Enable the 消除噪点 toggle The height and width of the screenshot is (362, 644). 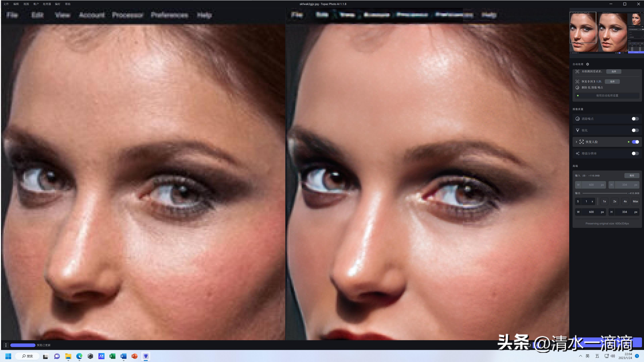(x=635, y=119)
